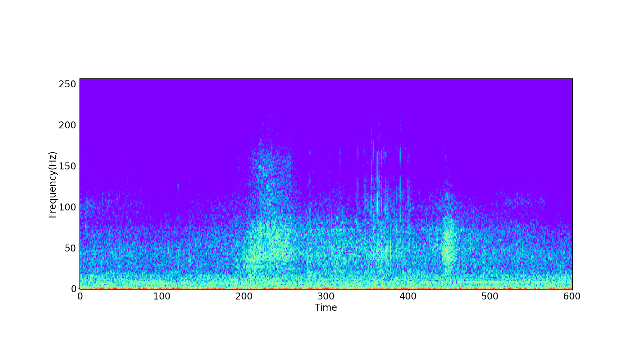This screenshot has height=364, width=636.
Task: Click the 'Frequency(Hz)' y-axis label
Action: point(53,185)
